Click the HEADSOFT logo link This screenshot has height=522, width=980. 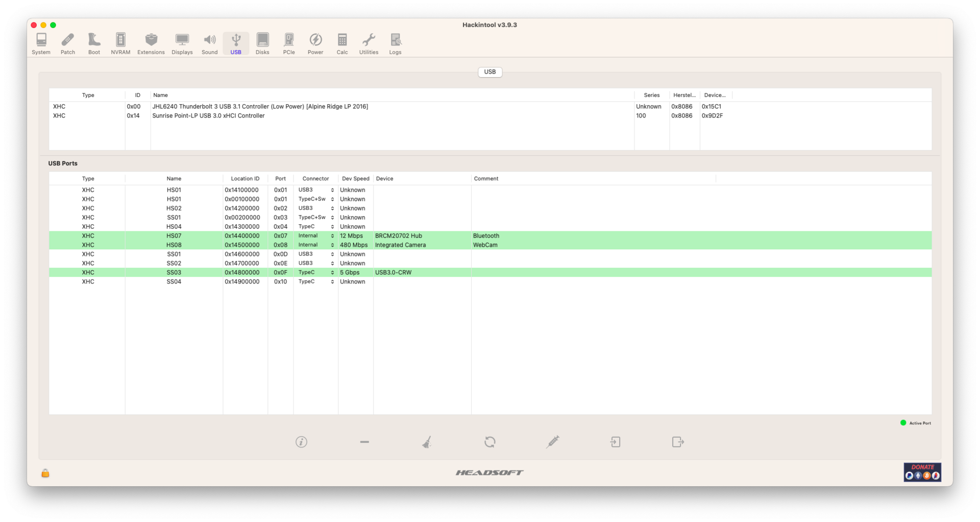(489, 472)
